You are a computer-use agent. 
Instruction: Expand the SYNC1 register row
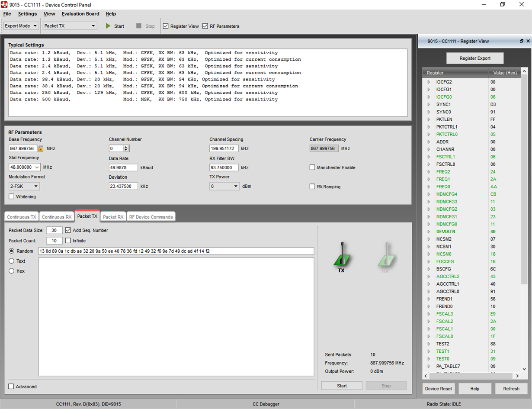coord(429,104)
